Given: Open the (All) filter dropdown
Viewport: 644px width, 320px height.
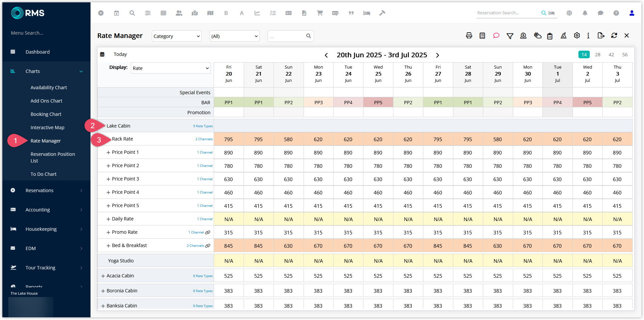Looking at the screenshot, I should coord(235,36).
